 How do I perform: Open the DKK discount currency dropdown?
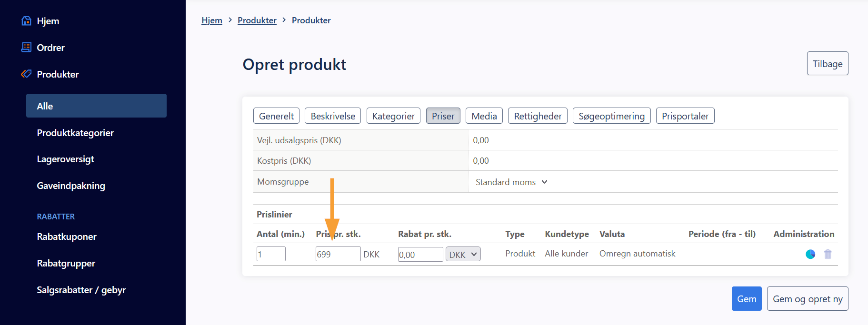pos(463,254)
